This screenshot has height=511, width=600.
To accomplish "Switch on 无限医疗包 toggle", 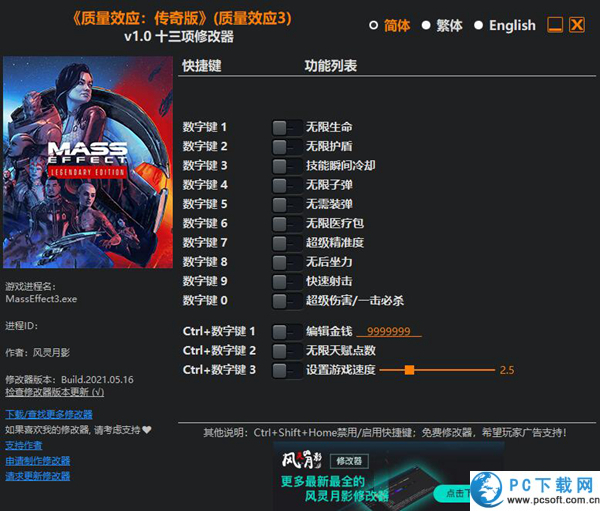I will tap(287, 224).
